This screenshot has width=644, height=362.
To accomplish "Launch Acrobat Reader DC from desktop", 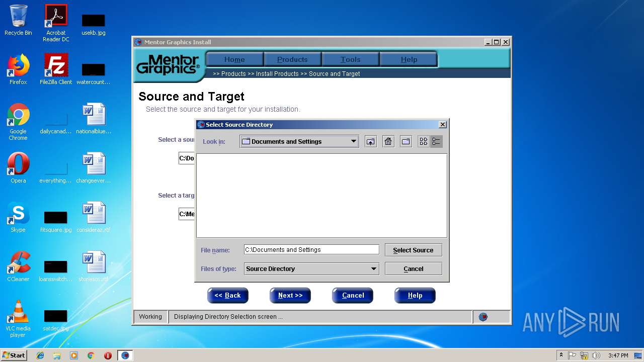I will [56, 23].
